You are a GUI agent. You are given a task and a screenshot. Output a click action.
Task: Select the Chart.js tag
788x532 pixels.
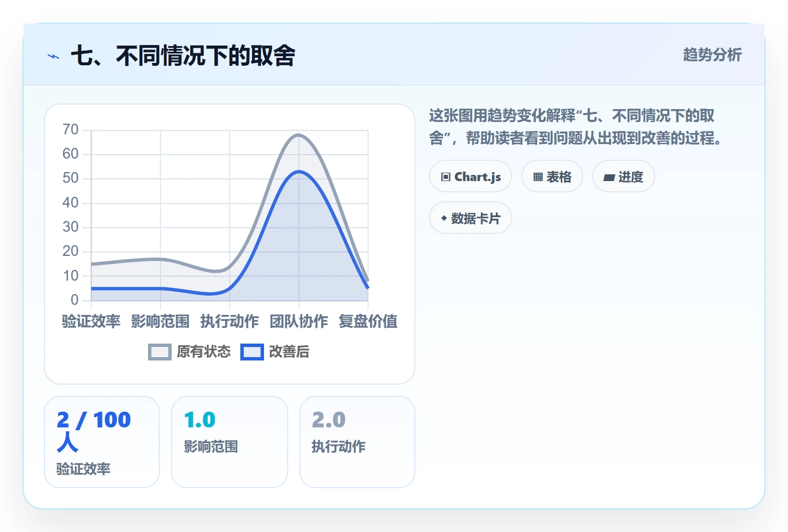click(x=471, y=177)
